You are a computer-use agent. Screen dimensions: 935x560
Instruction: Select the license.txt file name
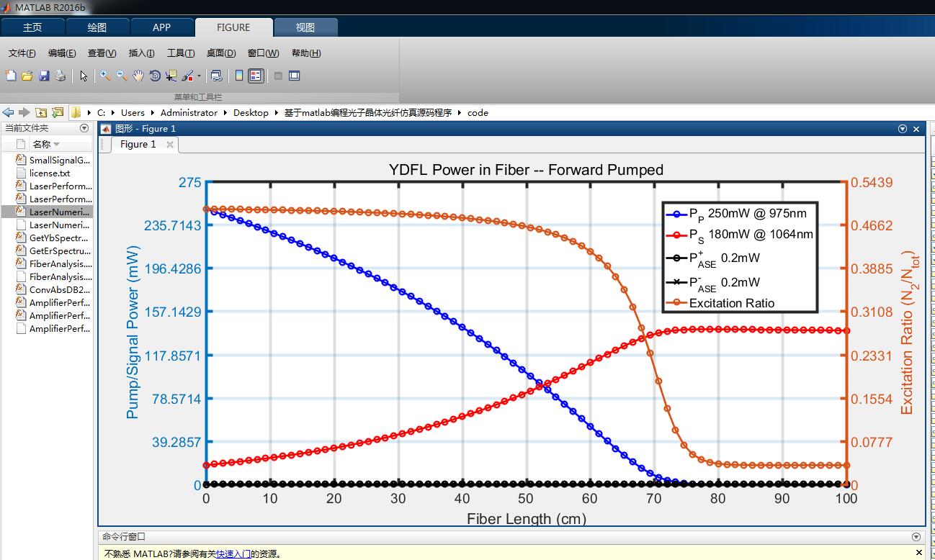[x=50, y=173]
